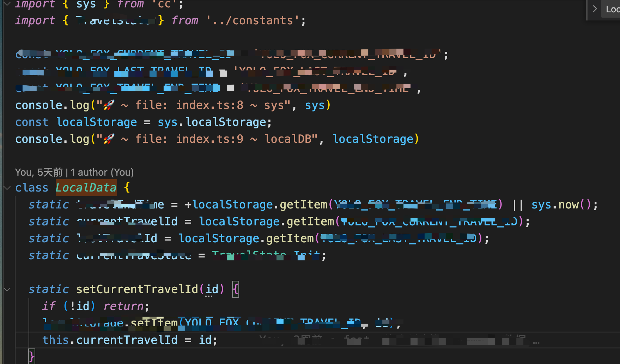Click the rocket emoji in index.ts:8 log

tap(109, 105)
